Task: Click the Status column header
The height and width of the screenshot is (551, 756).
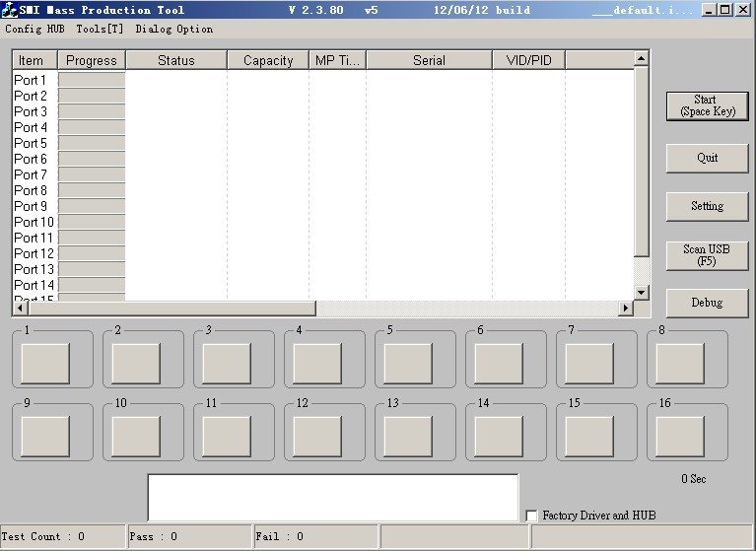Action: [176, 60]
